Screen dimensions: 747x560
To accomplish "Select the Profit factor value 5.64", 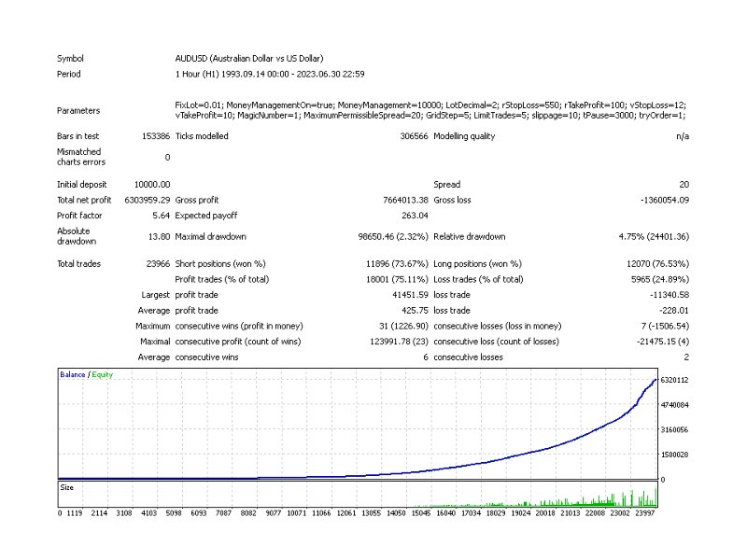I will point(161,216).
